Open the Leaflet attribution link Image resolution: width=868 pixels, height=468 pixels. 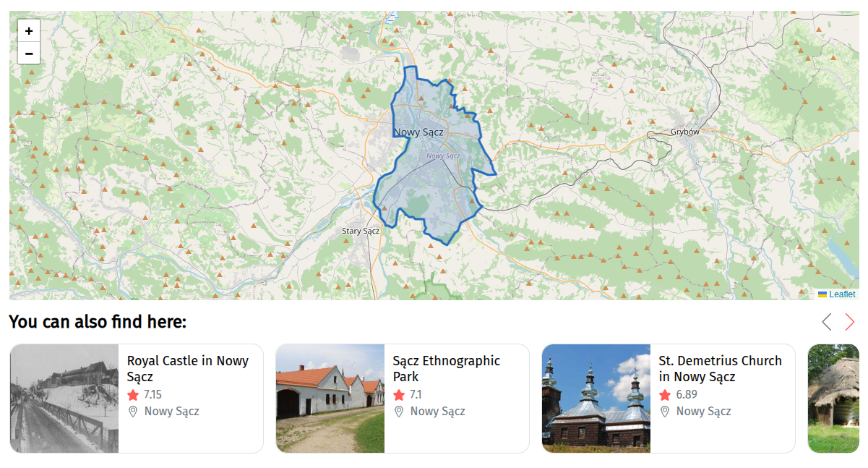point(841,294)
